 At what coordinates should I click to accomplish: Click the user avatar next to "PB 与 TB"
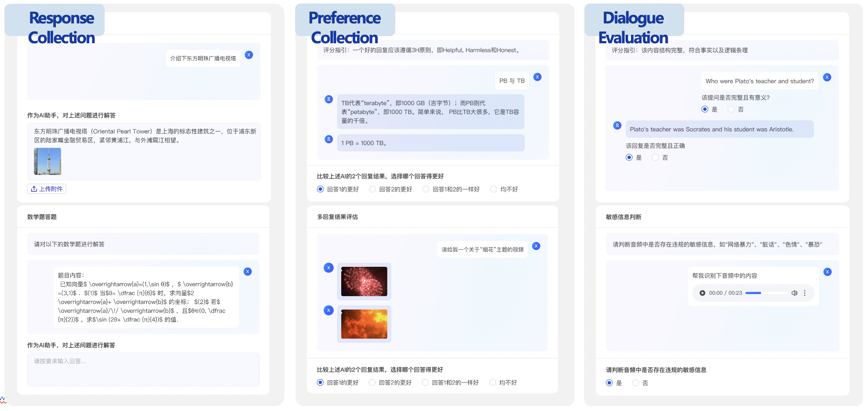(x=537, y=77)
